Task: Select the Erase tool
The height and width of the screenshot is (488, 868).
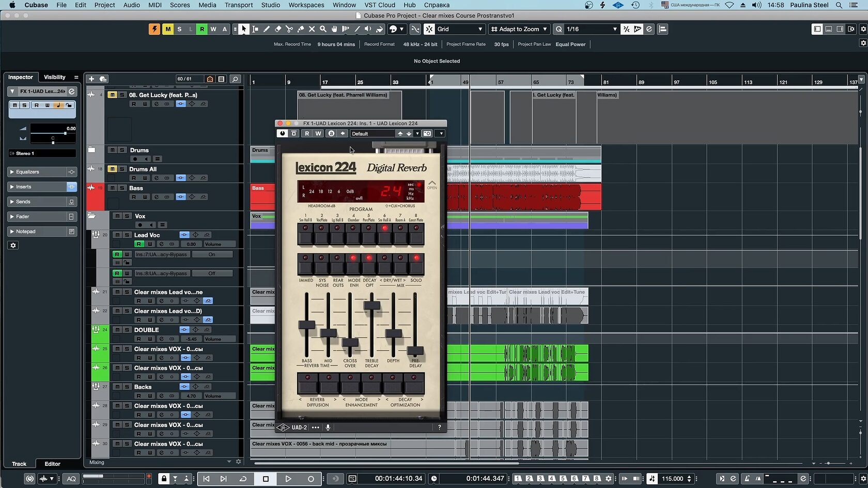Action: tap(278, 29)
